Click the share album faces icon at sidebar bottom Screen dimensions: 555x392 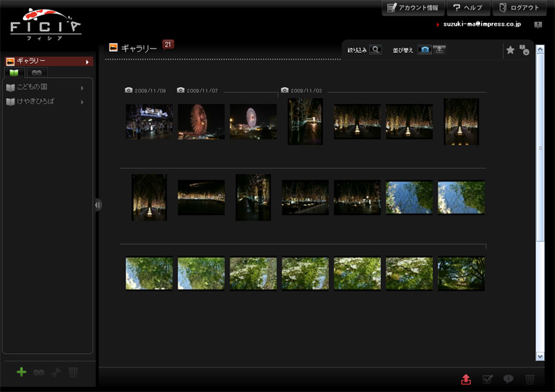[x=39, y=372]
